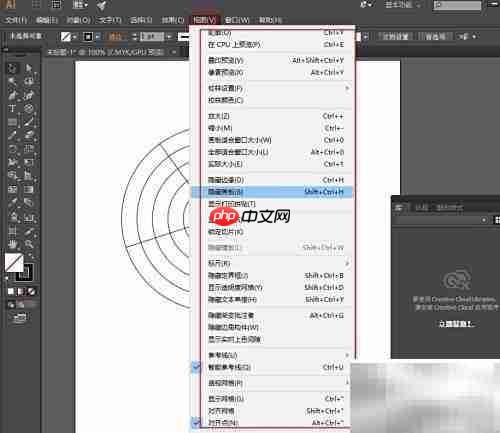Select the Eyedropper tool
Screen dimensions: 500x433
coord(12,203)
